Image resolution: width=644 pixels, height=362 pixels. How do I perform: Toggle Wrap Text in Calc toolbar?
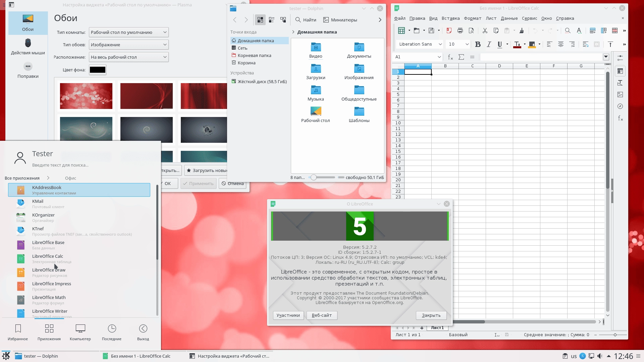[586, 44]
